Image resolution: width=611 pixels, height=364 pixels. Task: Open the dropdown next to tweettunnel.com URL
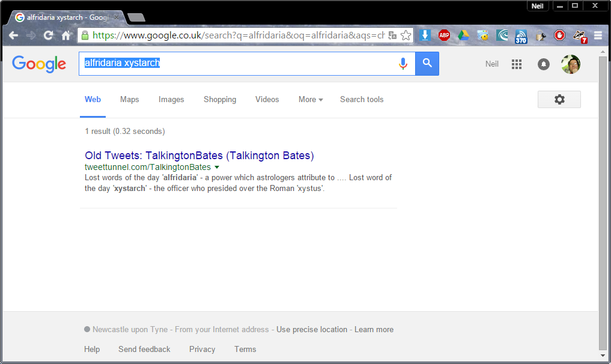[217, 167]
